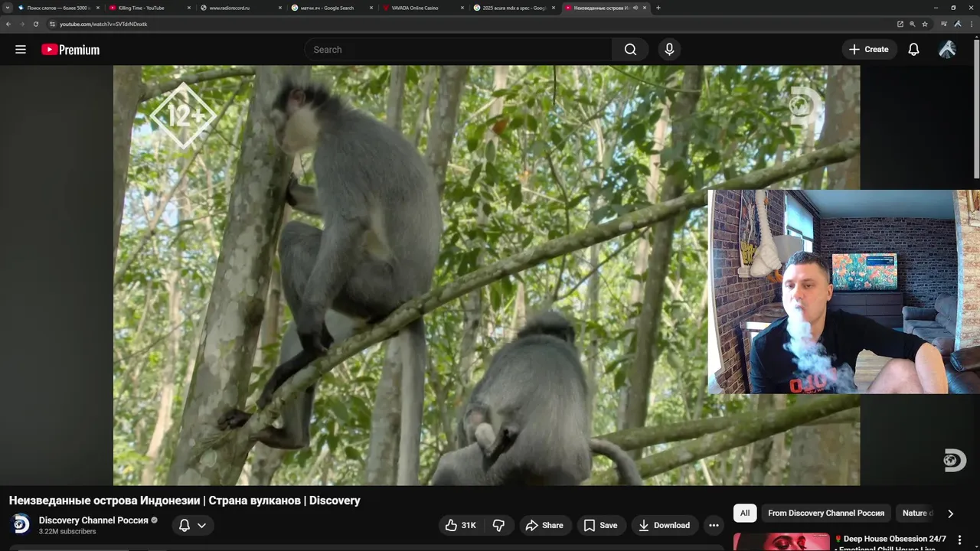Open more actions three-dot menu

click(x=714, y=525)
